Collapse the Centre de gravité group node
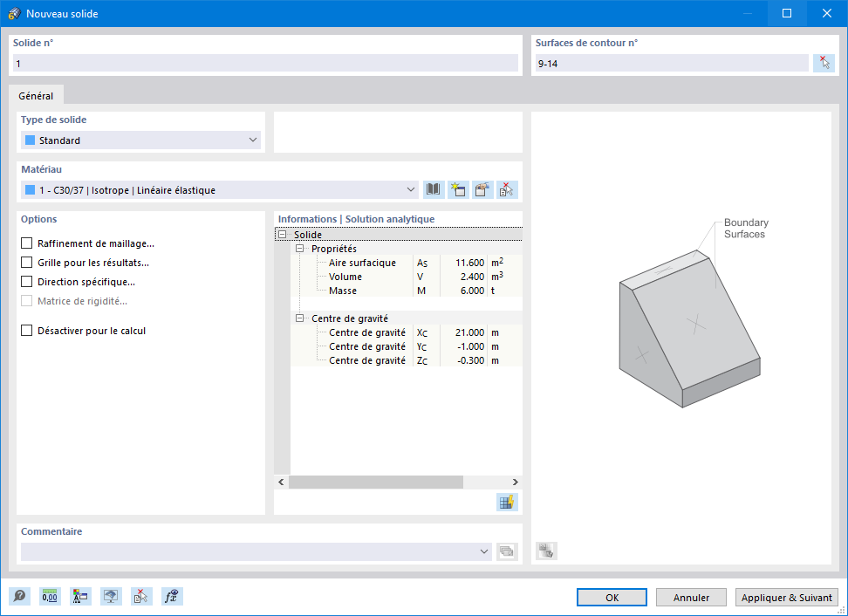The image size is (848, 616). tap(299, 318)
